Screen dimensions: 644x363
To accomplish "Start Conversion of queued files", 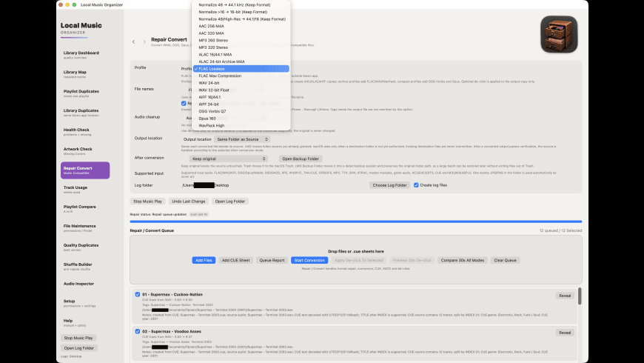I will (x=309, y=260).
